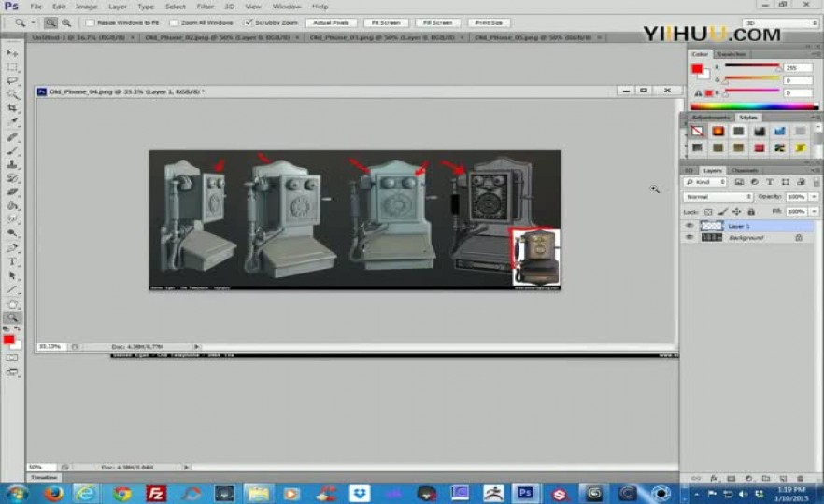This screenshot has width=824, height=504.
Task: Click the Fit Screen button
Action: pos(386,22)
